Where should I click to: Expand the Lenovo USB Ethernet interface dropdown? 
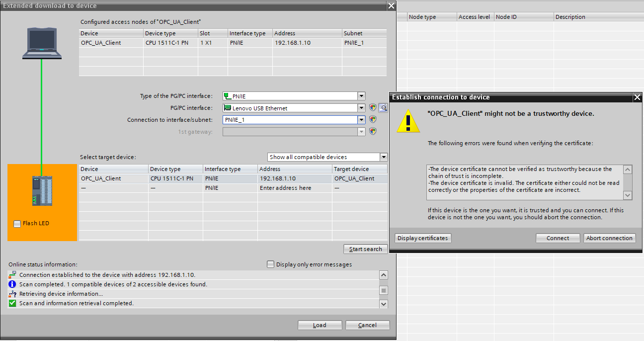(x=361, y=108)
